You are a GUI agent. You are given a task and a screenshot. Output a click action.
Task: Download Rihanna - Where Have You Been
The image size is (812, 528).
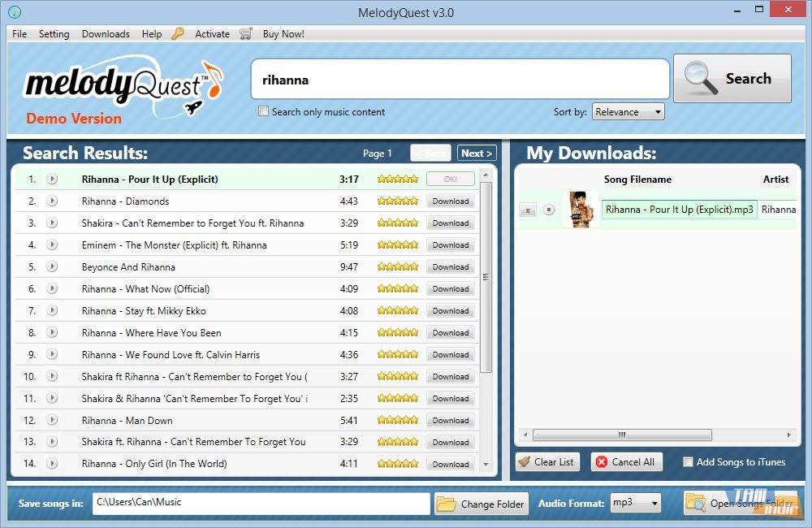pos(450,333)
